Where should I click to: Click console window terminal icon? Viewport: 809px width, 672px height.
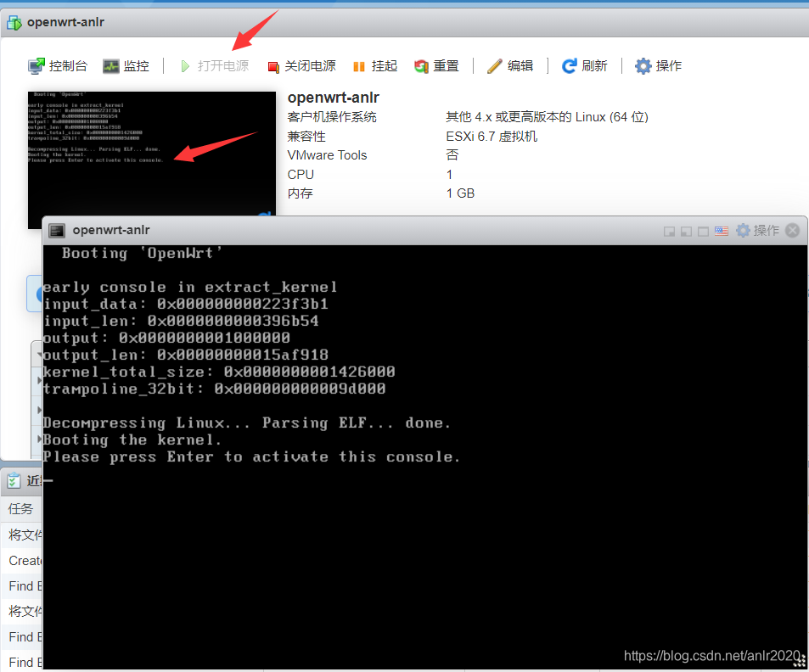[57, 231]
